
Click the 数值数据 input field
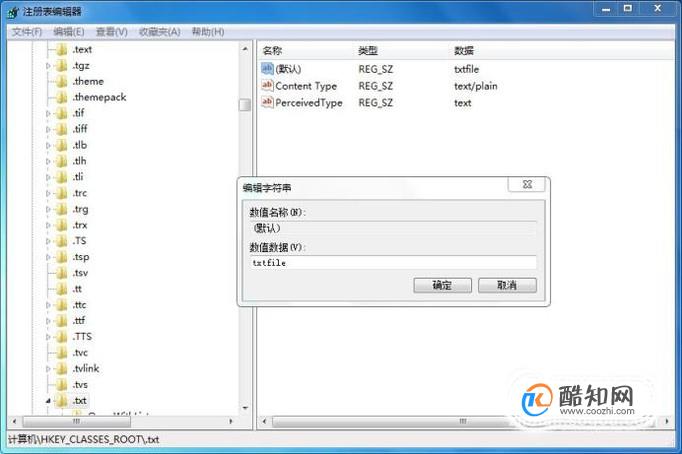[x=393, y=263]
